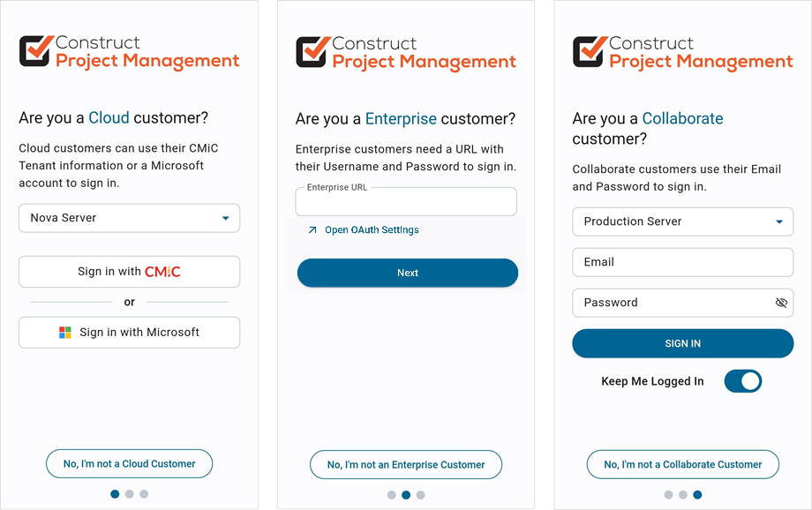Click the SIGN IN button
This screenshot has height=510, width=812.
682,343
